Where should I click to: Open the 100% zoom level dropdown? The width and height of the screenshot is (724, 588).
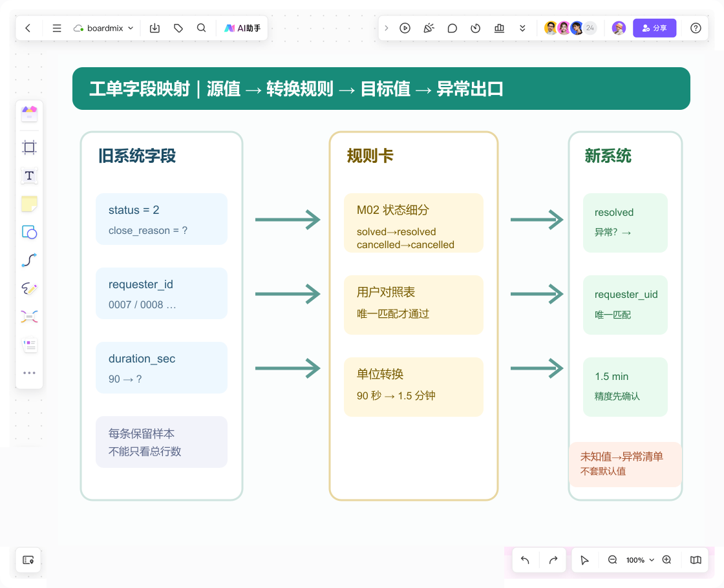(x=640, y=560)
